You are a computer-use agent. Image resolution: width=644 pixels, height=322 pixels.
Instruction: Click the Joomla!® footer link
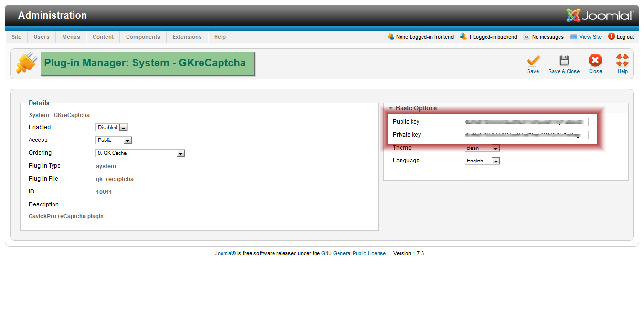[225, 253]
